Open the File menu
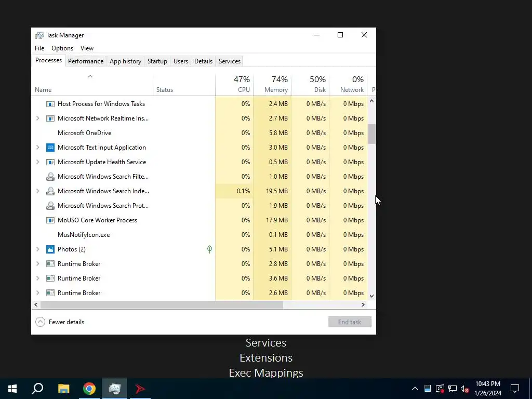 [39, 48]
